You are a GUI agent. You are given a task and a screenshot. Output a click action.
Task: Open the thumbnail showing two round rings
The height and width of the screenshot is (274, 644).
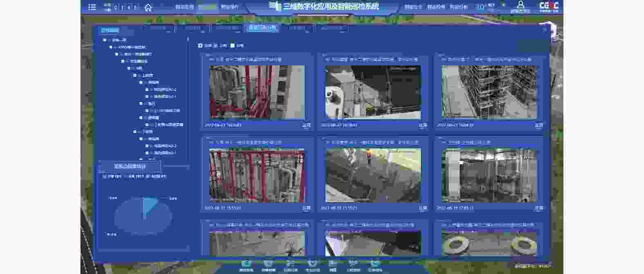pos(489,244)
